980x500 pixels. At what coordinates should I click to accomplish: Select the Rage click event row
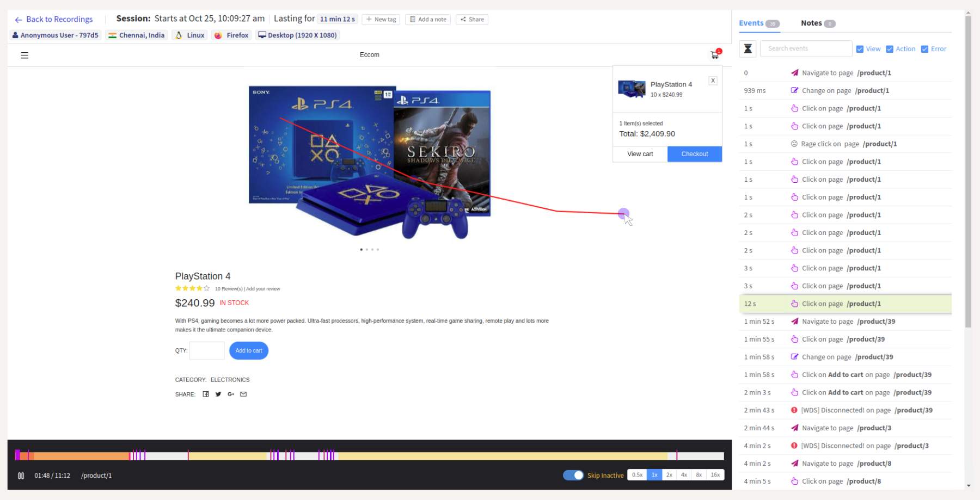click(x=845, y=144)
